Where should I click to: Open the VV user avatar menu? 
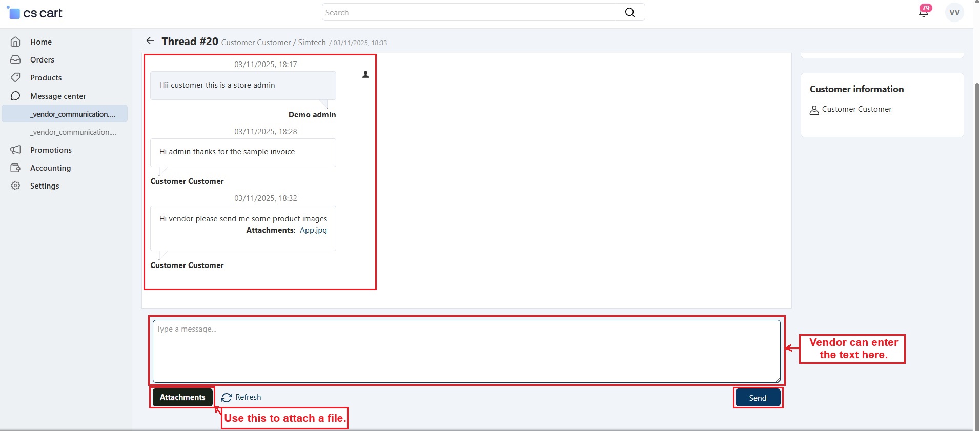tap(954, 13)
